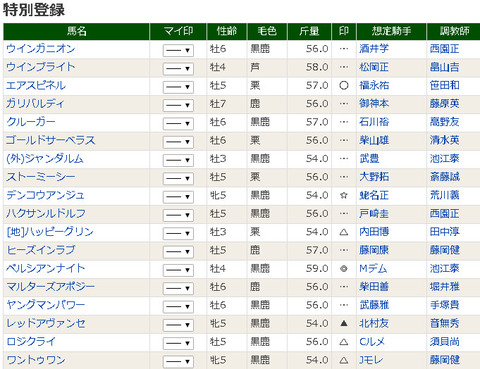Open マイ印 dropdown for ウインガニオン

pyautogui.click(x=178, y=50)
